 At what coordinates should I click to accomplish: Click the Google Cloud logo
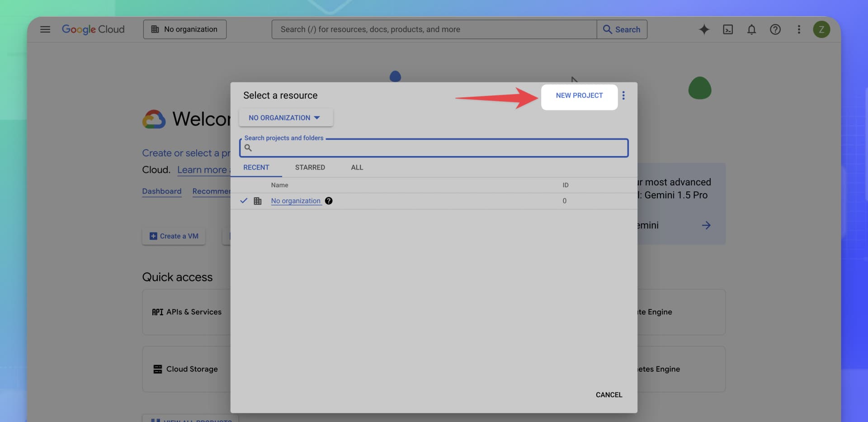(94, 29)
